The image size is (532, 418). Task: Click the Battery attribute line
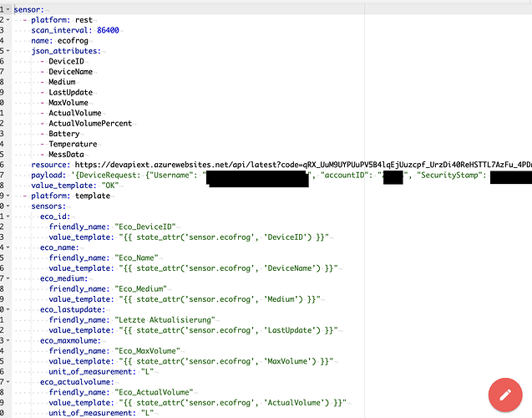click(x=64, y=134)
